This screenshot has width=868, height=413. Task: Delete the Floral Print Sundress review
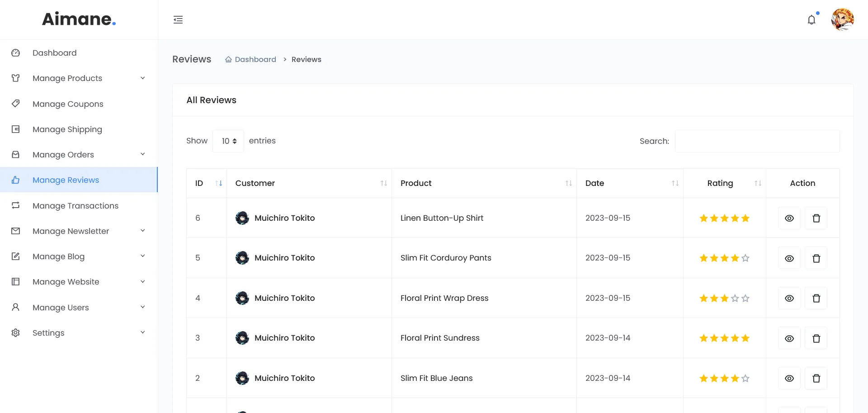pyautogui.click(x=816, y=338)
